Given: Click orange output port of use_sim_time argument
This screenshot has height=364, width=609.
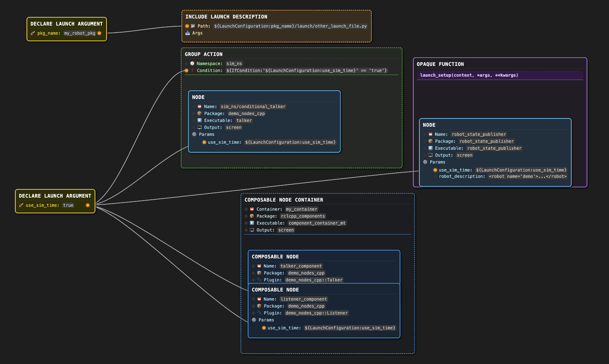Looking at the screenshot, I should click(x=88, y=205).
